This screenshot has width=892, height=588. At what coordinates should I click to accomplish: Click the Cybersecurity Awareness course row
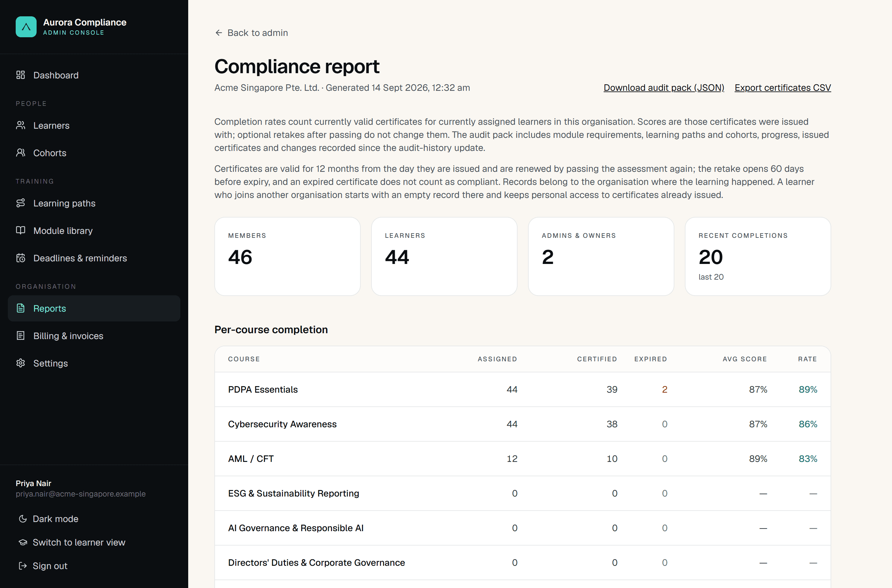(x=522, y=424)
